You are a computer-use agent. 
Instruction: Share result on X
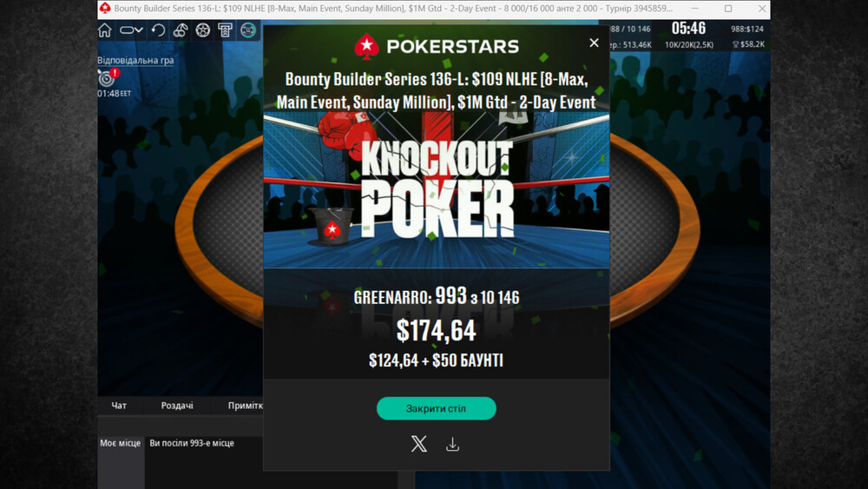coord(419,444)
